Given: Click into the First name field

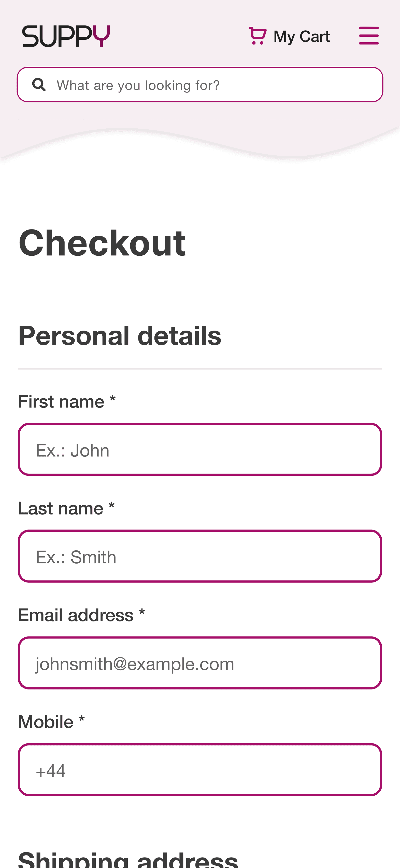Looking at the screenshot, I should [200, 450].
